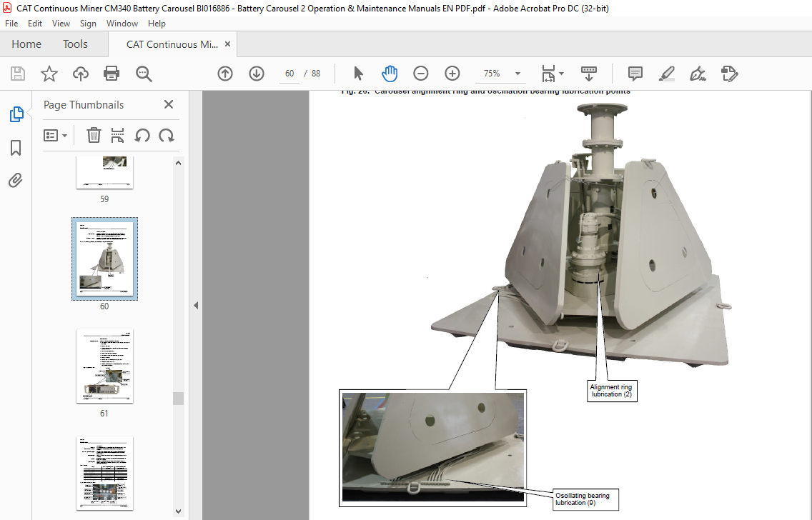Click thumbnail scrollbar down arrow

178,511
